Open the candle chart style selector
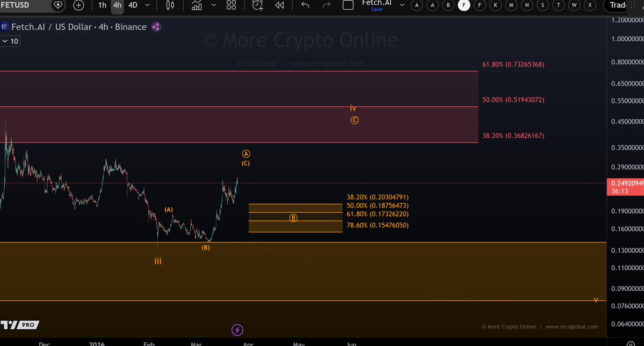This screenshot has width=644, height=346. click(169, 5)
